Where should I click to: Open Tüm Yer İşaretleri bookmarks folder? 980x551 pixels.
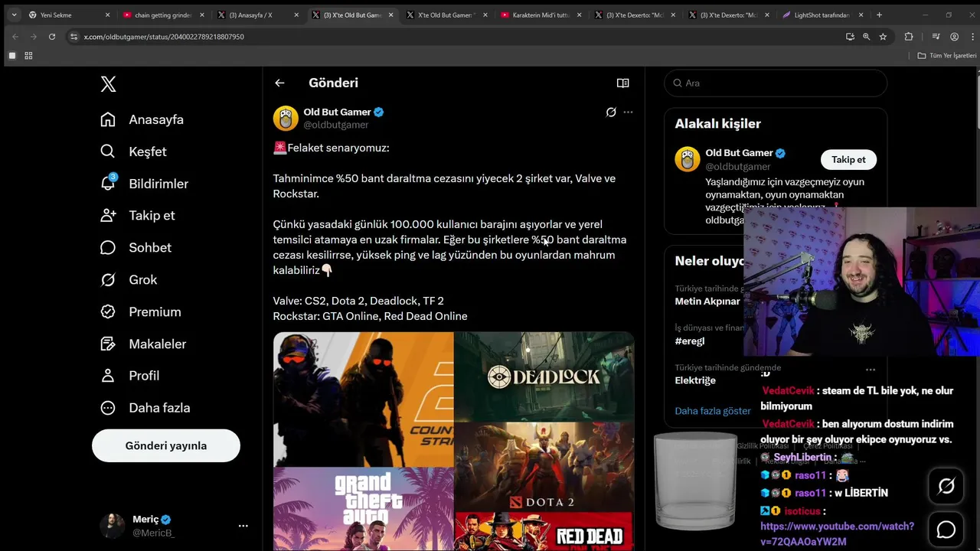pos(947,55)
